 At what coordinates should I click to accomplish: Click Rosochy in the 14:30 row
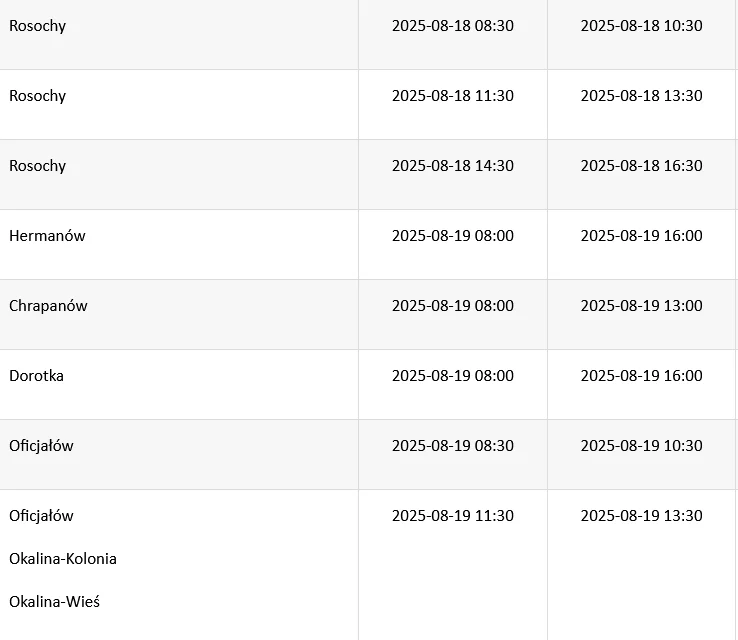[37, 166]
